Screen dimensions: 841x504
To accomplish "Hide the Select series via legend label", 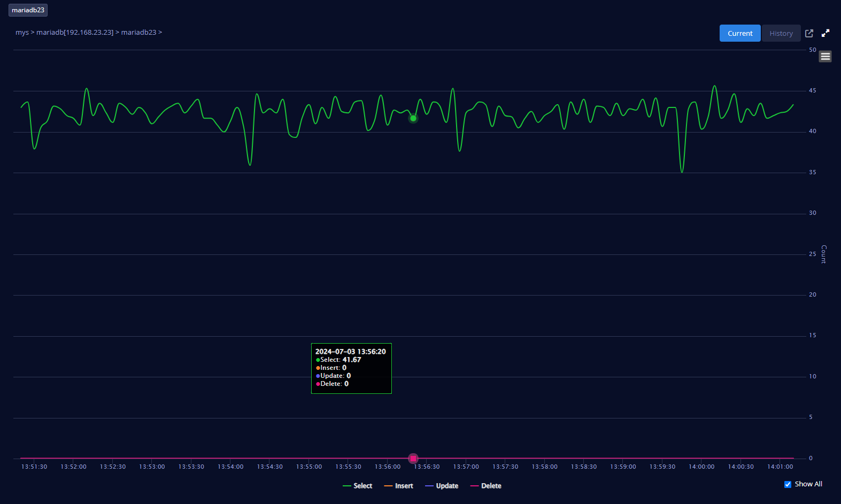I will tap(362, 486).
